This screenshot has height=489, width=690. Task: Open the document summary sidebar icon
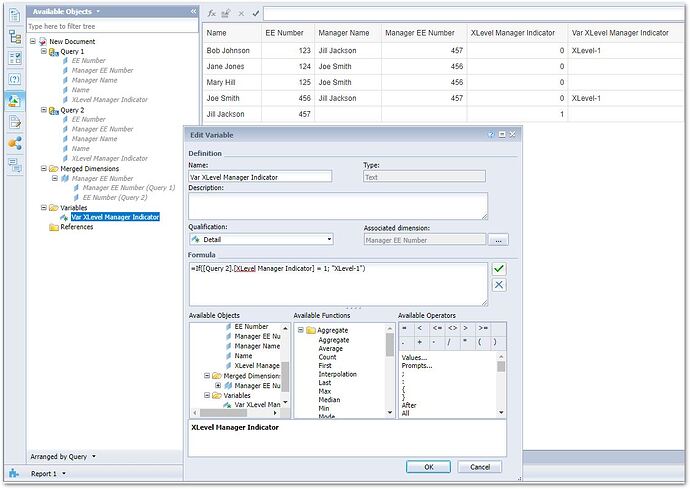point(15,15)
